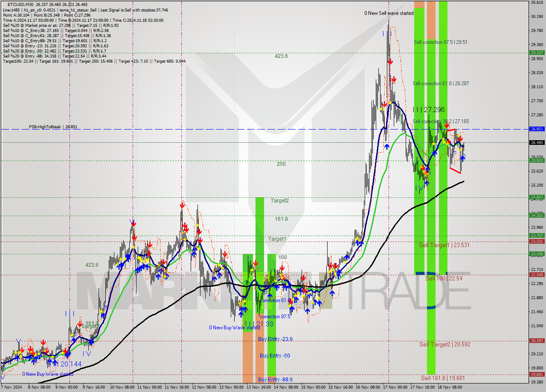Click the black 26.465 current price tag

[537, 143]
